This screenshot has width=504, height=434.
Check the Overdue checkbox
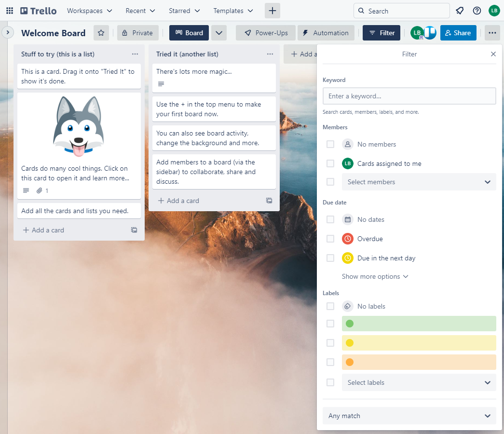point(330,239)
